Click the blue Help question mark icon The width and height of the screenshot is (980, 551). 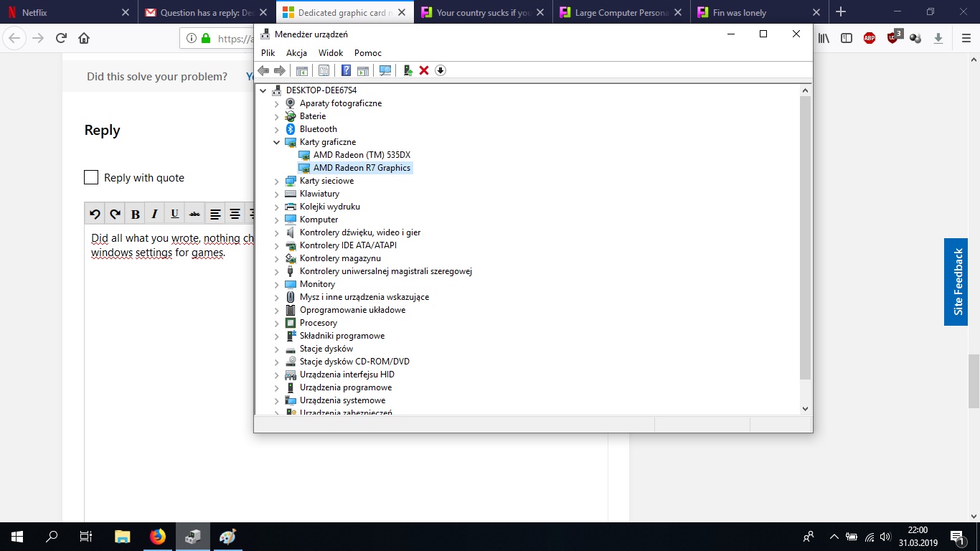[346, 70]
